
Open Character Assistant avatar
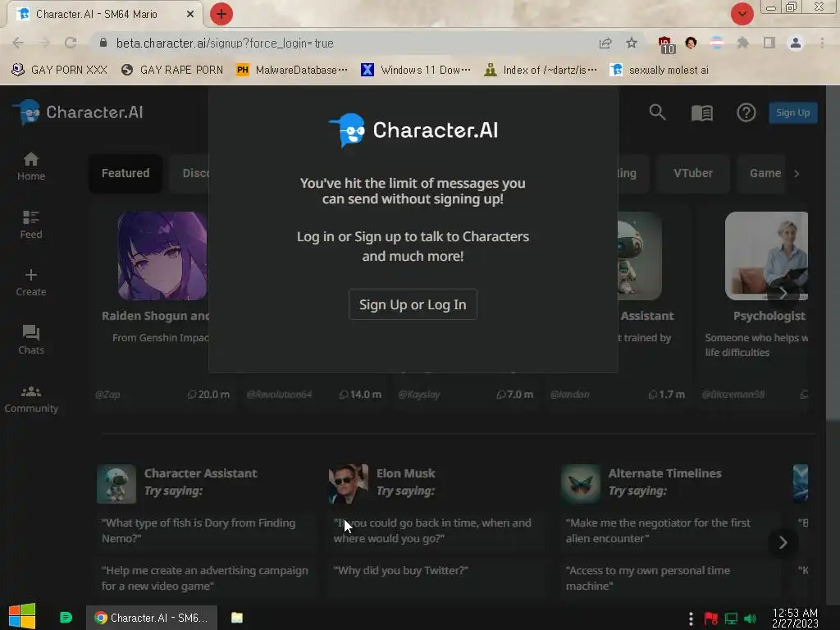116,484
